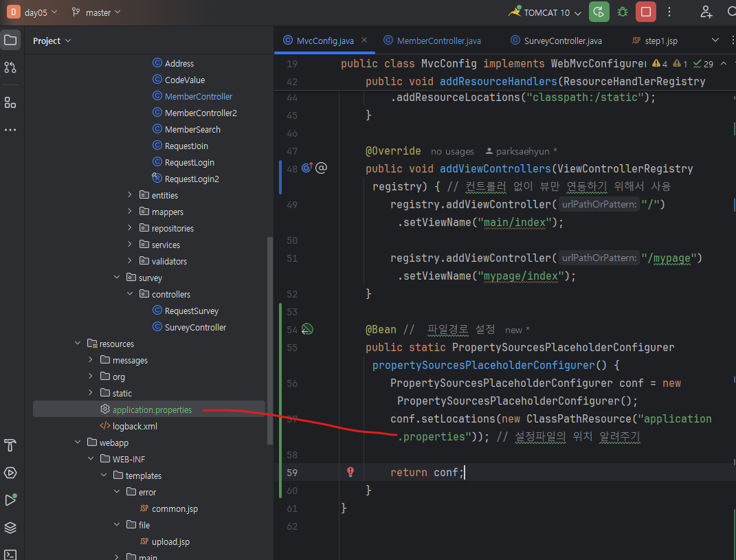Select the MemberSearch class
This screenshot has width=736, height=560.
[x=186, y=129]
